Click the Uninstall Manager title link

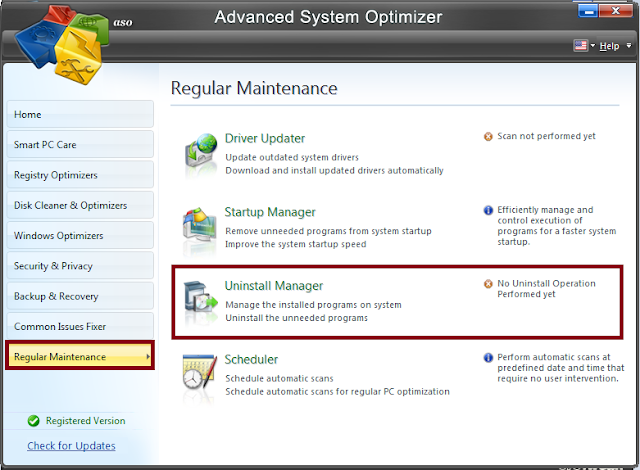pyautogui.click(x=273, y=286)
